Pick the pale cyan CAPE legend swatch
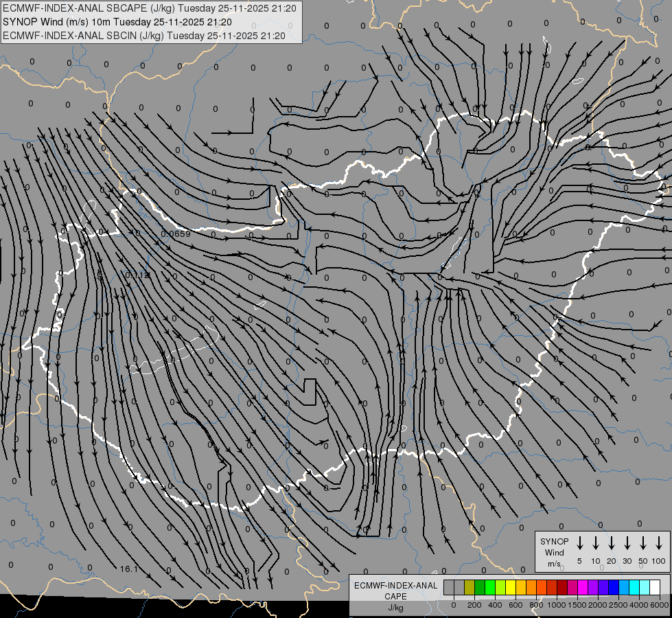 point(644,587)
